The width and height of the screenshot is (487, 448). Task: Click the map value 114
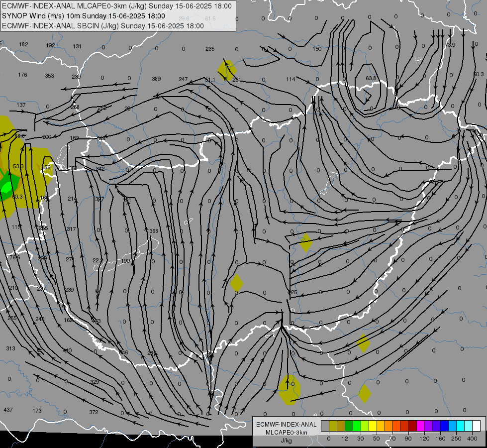291,79
